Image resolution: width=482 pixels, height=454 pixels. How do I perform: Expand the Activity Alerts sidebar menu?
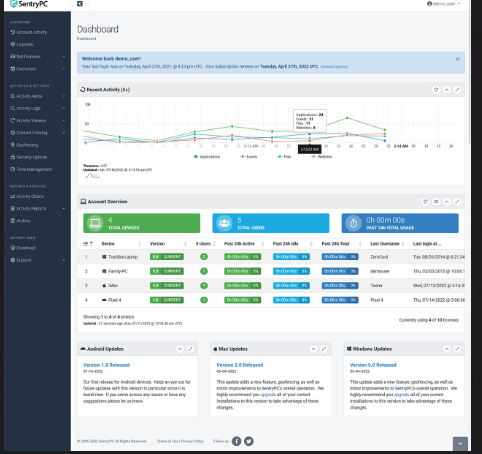37,96
